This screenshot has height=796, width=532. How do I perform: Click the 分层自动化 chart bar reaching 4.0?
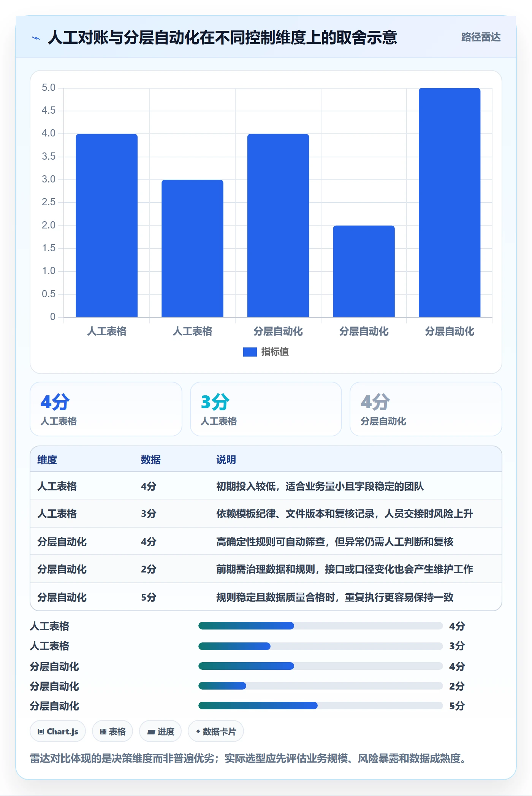click(278, 225)
